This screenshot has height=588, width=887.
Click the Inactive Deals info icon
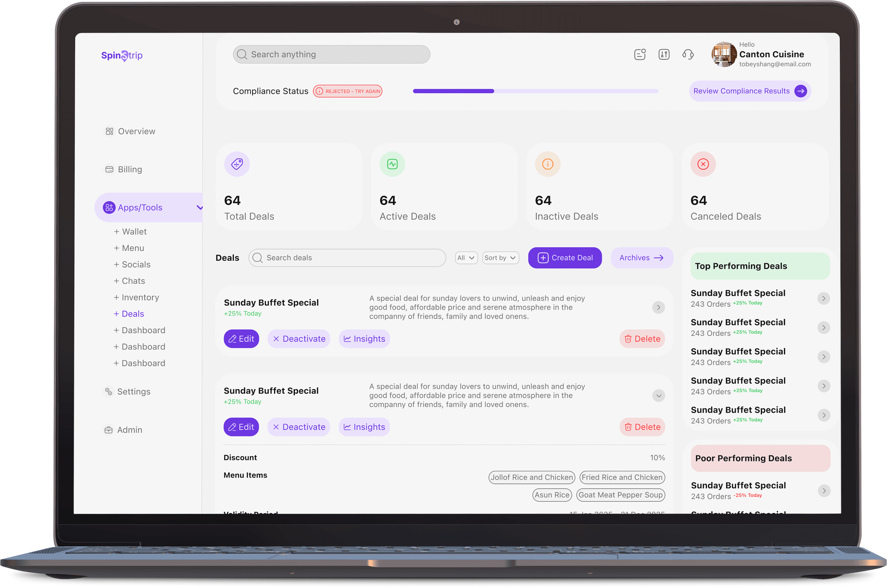click(547, 164)
